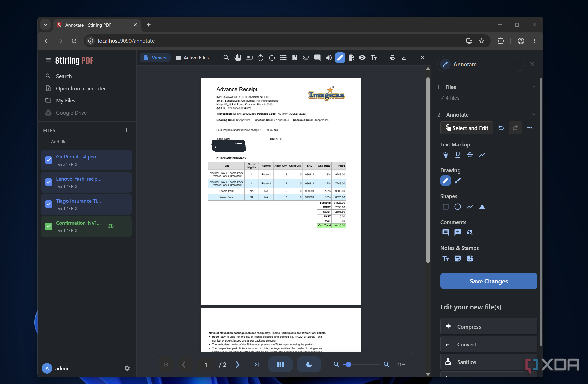The height and width of the screenshot is (384, 588).
Task: Click the add bookmark icon
Action: click(x=295, y=58)
